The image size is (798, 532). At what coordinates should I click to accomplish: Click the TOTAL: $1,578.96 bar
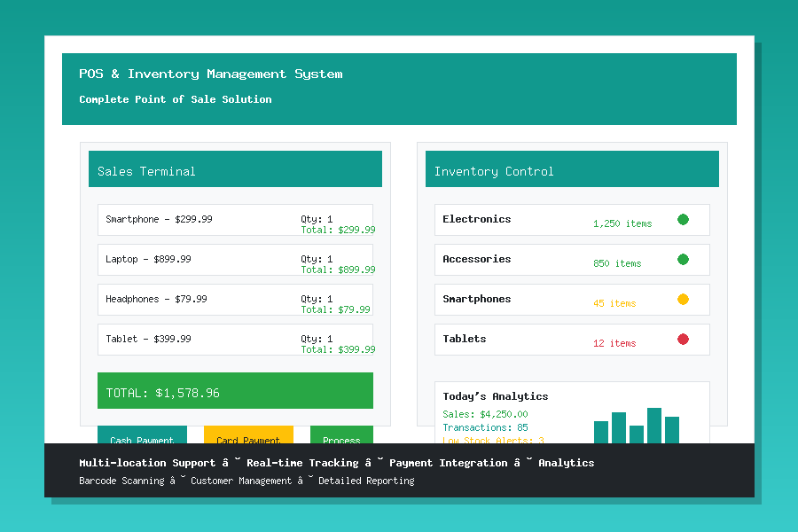click(x=235, y=390)
